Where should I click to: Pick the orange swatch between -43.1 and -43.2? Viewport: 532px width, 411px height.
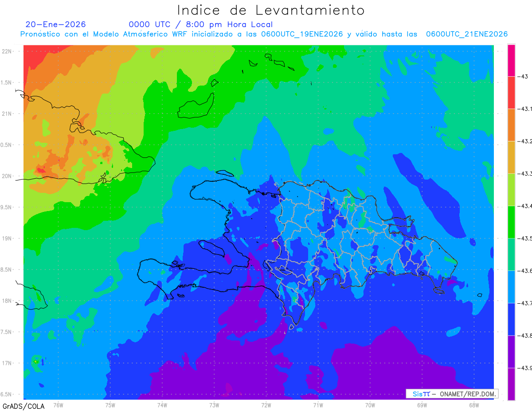tap(511, 125)
